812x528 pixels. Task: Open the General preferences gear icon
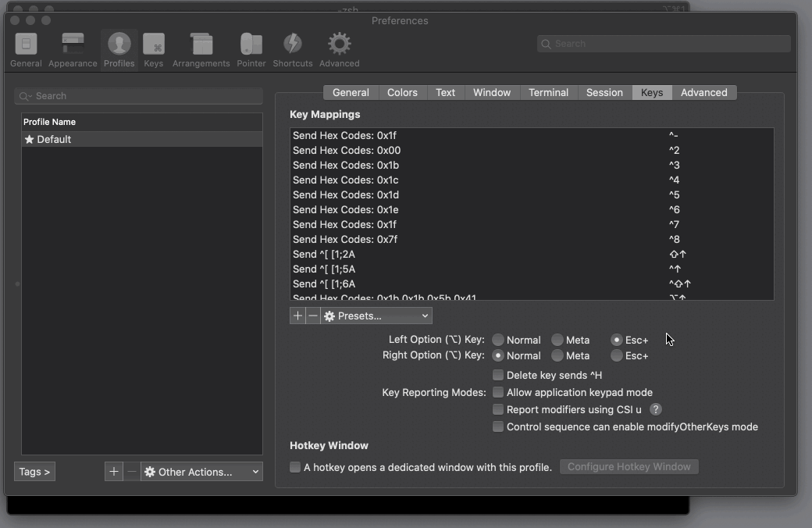coord(26,48)
